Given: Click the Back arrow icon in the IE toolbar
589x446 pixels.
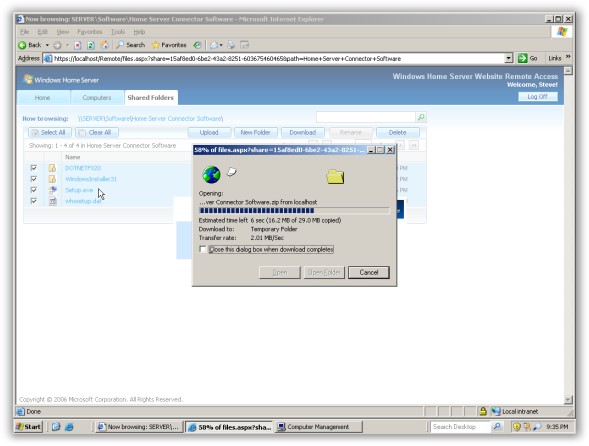Looking at the screenshot, I should [x=23, y=45].
